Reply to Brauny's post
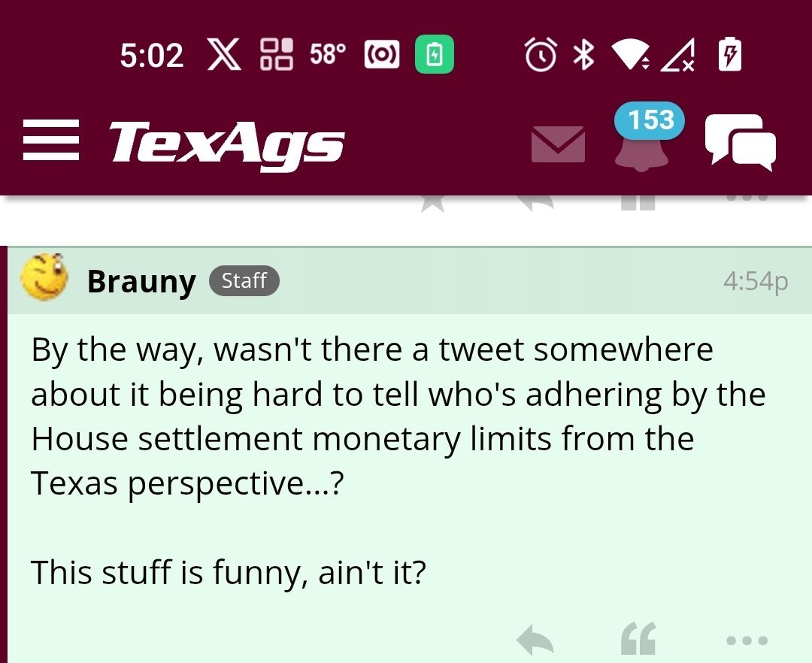This screenshot has height=663, width=812. click(535, 640)
